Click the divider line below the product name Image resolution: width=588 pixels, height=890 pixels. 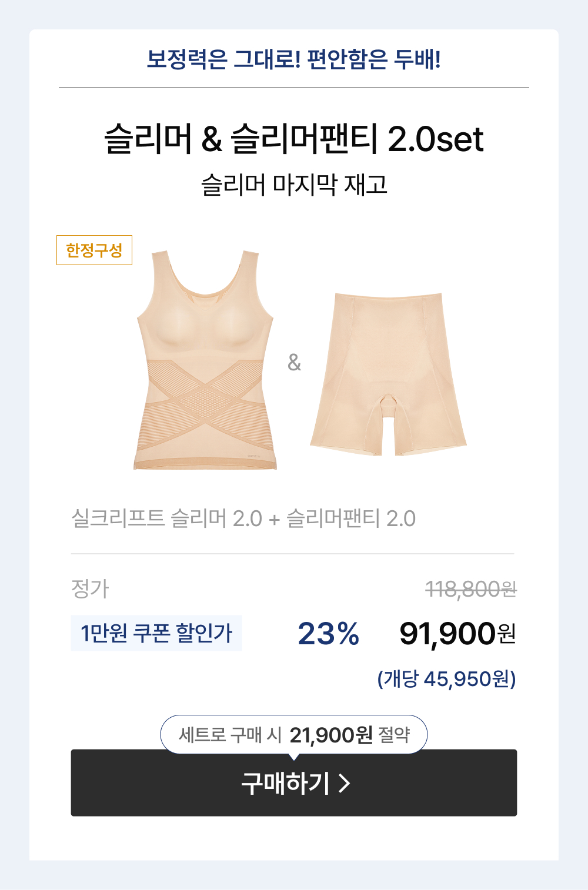(x=293, y=554)
